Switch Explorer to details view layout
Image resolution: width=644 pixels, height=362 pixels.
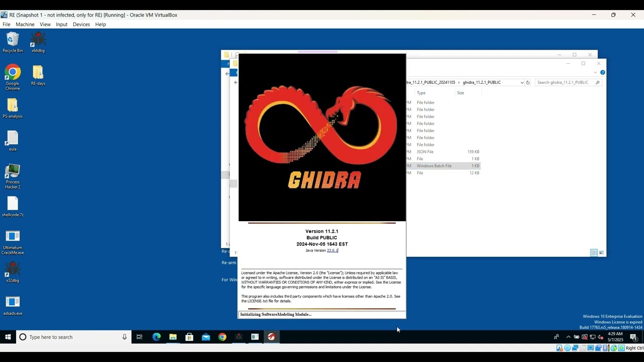coord(594,252)
